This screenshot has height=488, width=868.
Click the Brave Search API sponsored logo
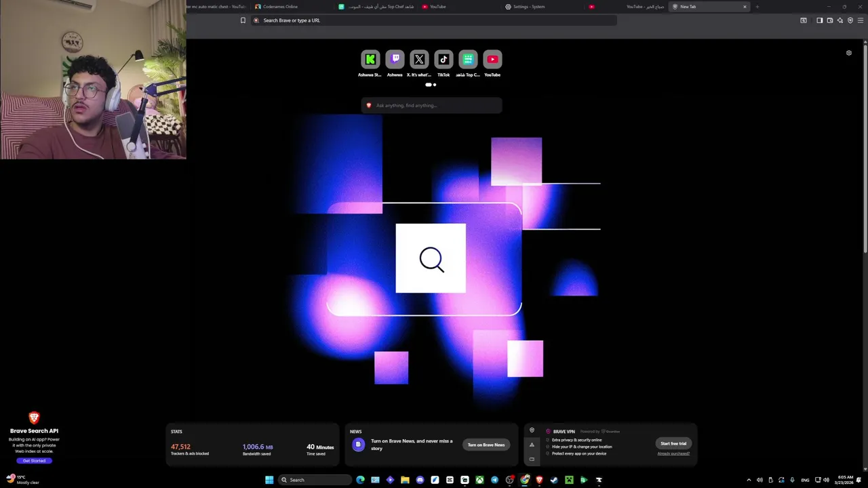pyautogui.click(x=34, y=418)
